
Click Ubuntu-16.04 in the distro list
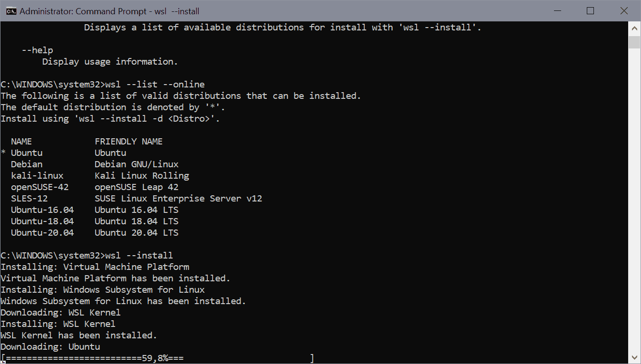click(x=42, y=210)
